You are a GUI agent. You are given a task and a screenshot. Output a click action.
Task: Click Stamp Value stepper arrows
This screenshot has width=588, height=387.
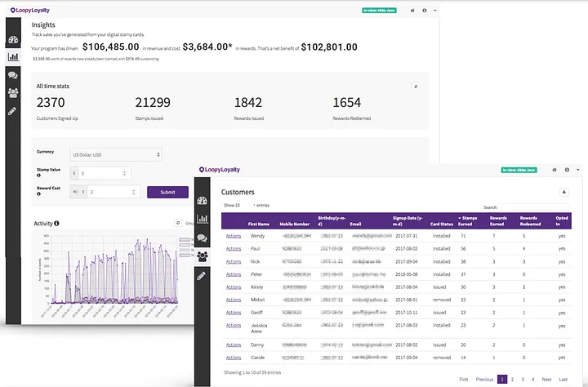[x=124, y=173]
